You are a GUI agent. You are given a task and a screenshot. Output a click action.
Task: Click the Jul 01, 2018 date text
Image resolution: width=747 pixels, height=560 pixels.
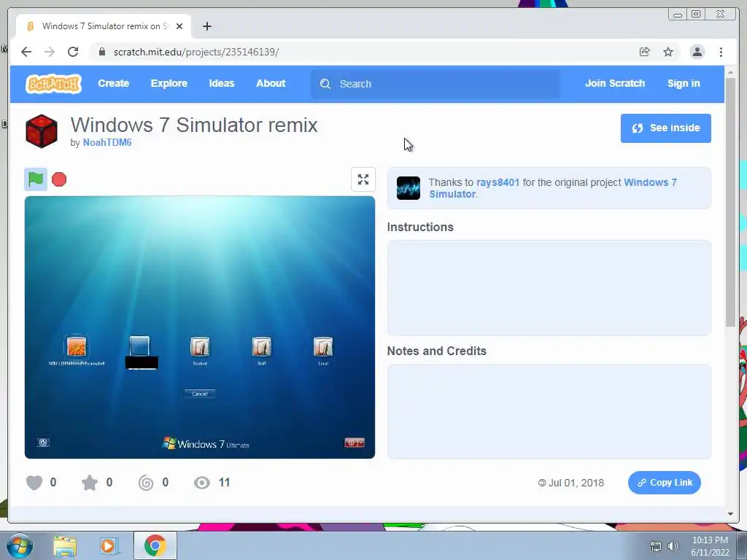pyautogui.click(x=576, y=483)
